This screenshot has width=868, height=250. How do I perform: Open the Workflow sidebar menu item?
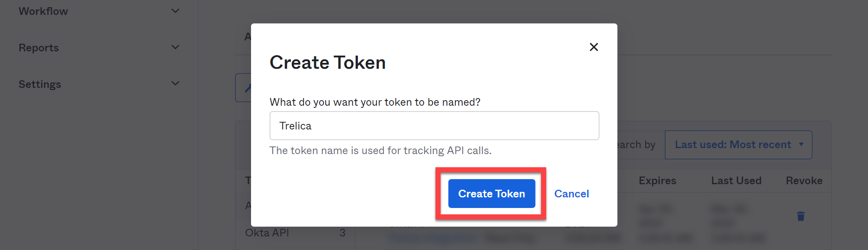43,11
